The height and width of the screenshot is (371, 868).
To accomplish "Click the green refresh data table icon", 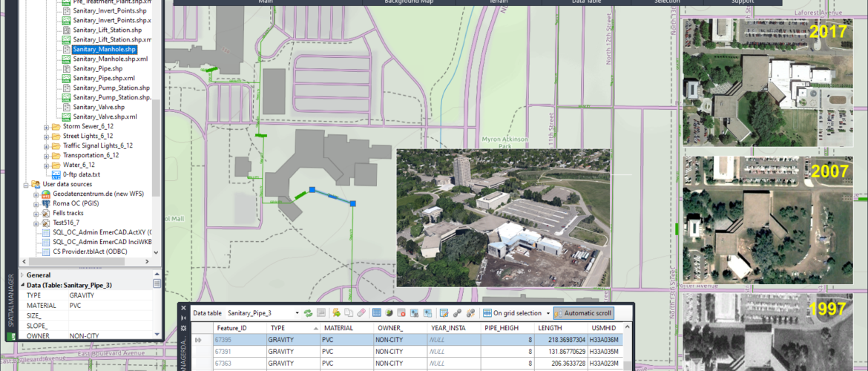I will [x=309, y=313].
